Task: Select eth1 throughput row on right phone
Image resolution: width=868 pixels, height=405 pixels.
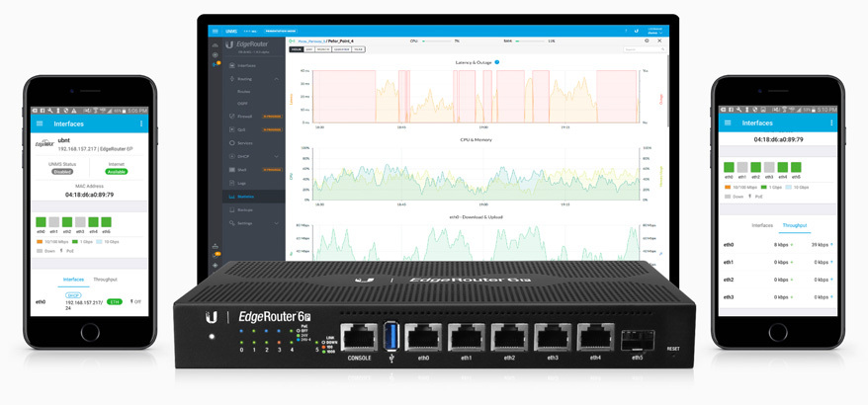Action: click(778, 262)
